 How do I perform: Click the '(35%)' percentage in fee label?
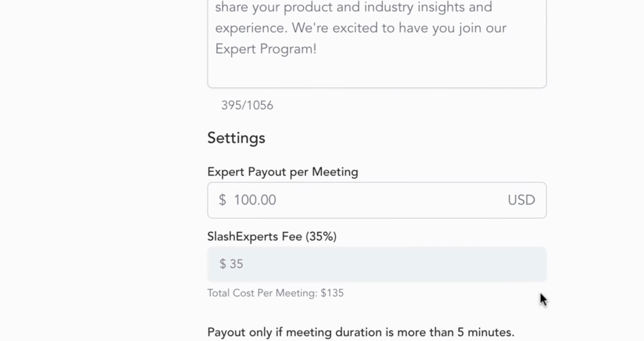coord(321,236)
